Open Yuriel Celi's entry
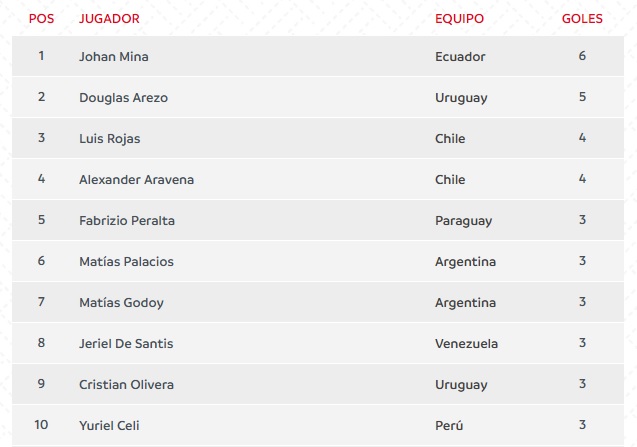The width and height of the screenshot is (637, 447). (x=109, y=426)
